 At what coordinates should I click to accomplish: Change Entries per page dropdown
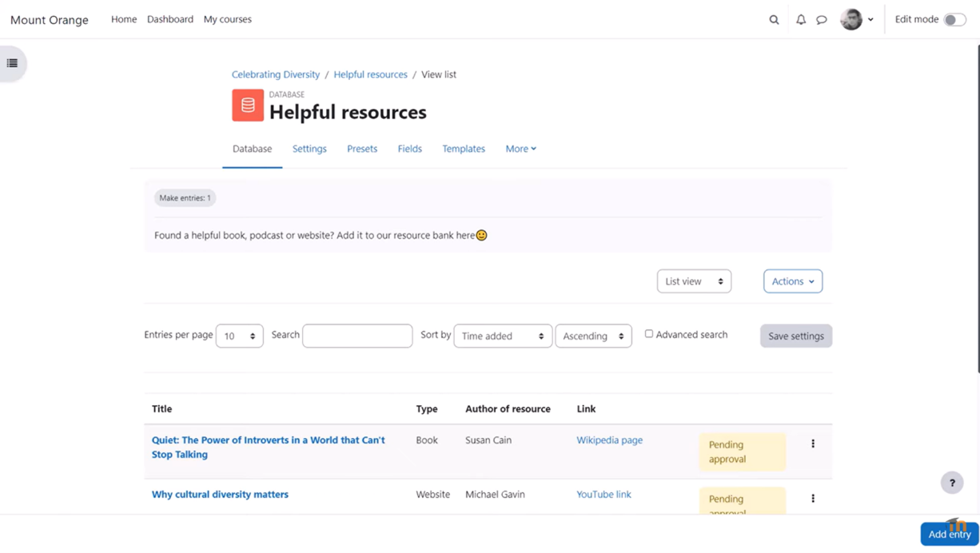[239, 336]
